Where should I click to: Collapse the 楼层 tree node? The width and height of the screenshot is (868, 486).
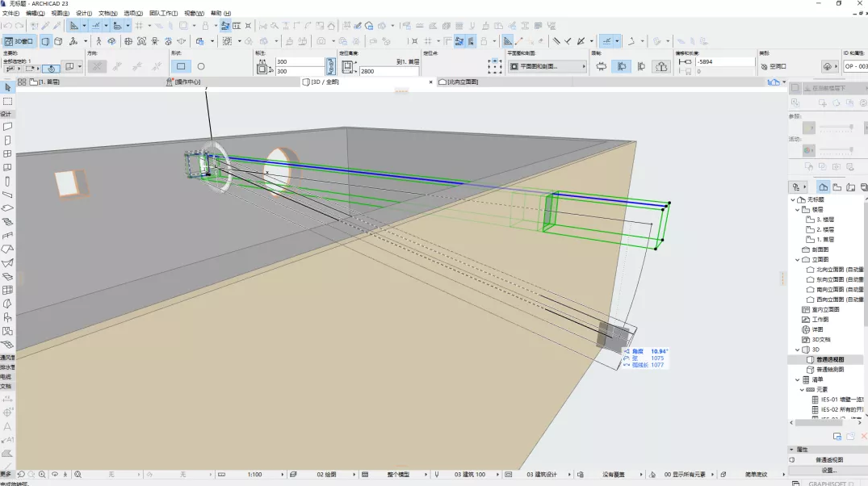tap(797, 209)
